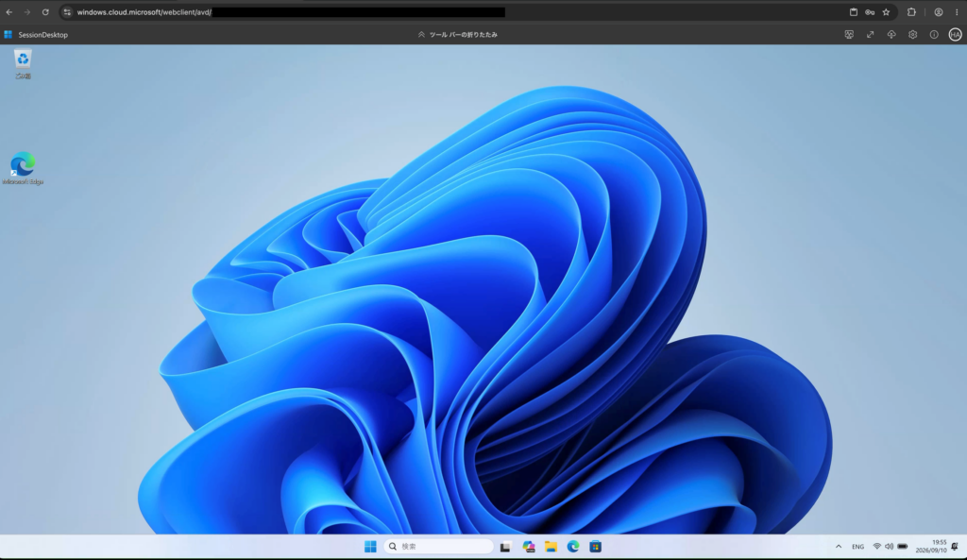Screen dimensions: 967x560
Task: Open session settings gear icon
Action: click(x=913, y=35)
